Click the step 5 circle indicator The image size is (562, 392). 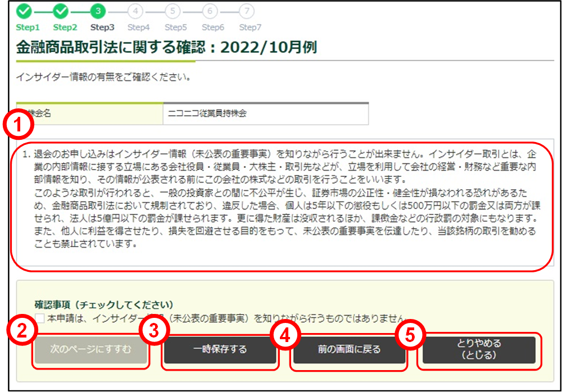pos(173,11)
